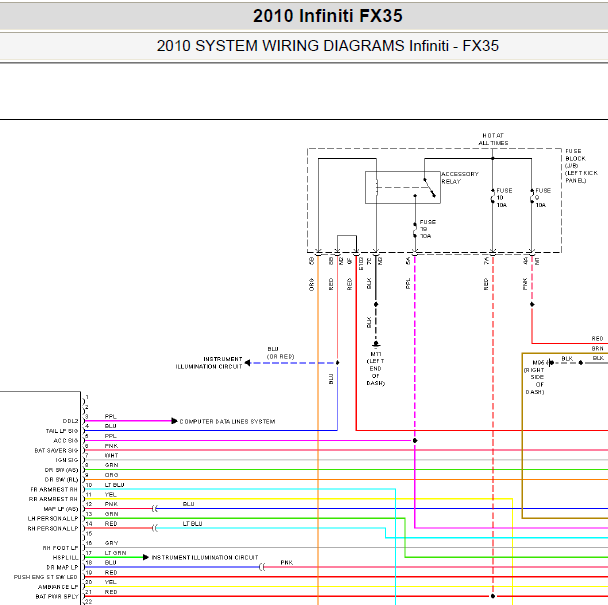Click the Accessory Relay switch symbol
The image size is (608, 605).
[430, 188]
